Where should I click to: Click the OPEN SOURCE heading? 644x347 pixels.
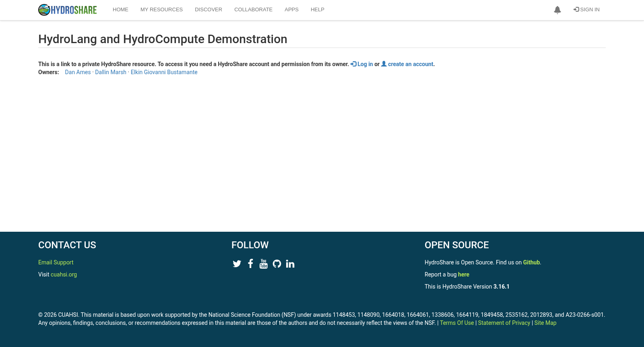(x=456, y=245)
